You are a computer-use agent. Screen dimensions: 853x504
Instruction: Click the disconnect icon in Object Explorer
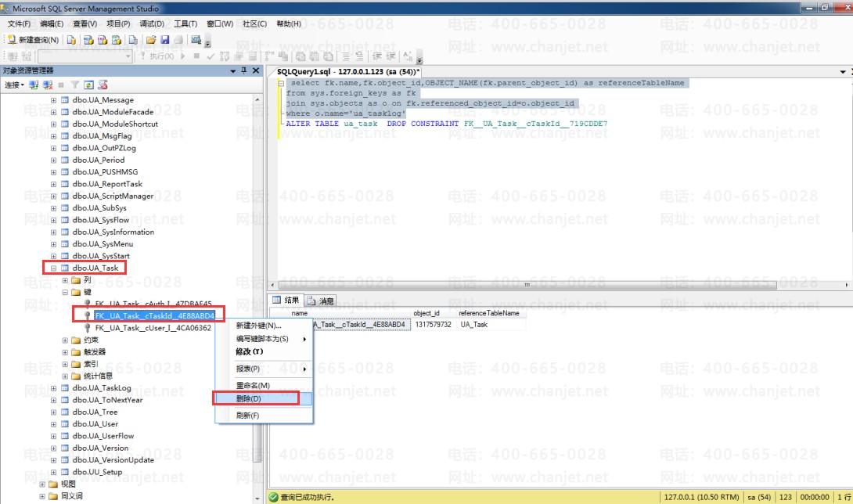tap(48, 85)
